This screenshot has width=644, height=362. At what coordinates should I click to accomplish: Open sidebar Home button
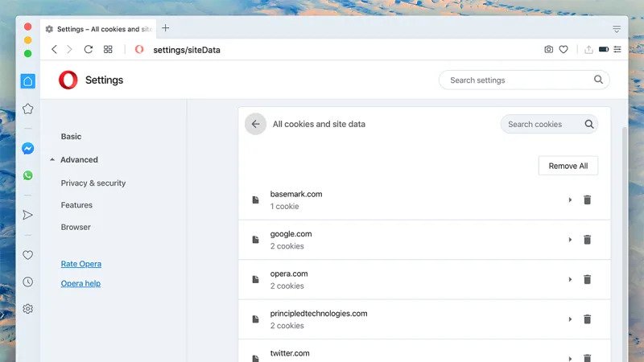[28, 81]
